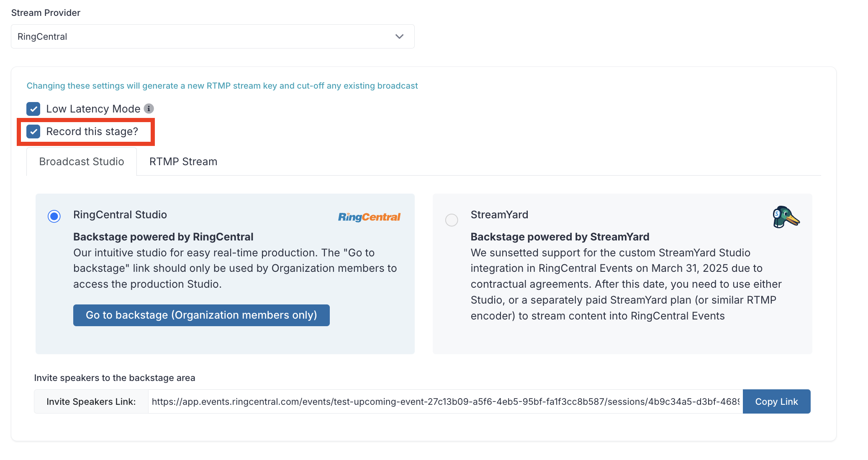Click Go to backstage (Organization members only)

201,315
